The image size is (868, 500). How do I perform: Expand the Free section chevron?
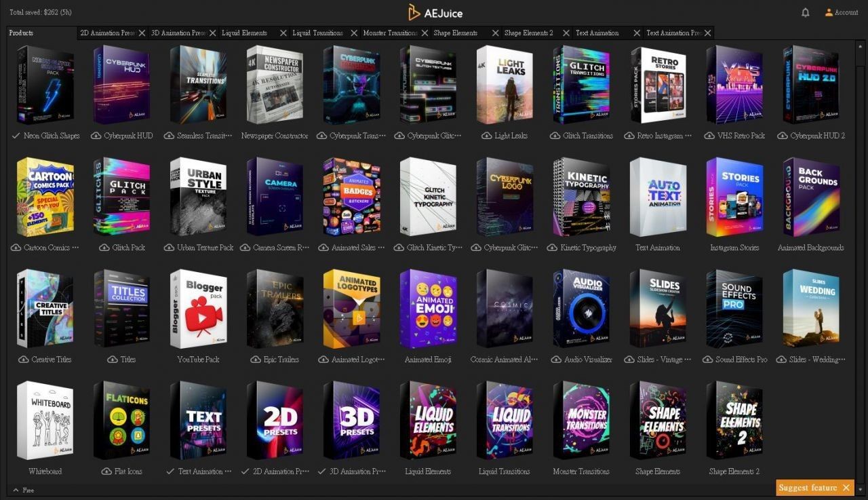pyautogui.click(x=16, y=490)
